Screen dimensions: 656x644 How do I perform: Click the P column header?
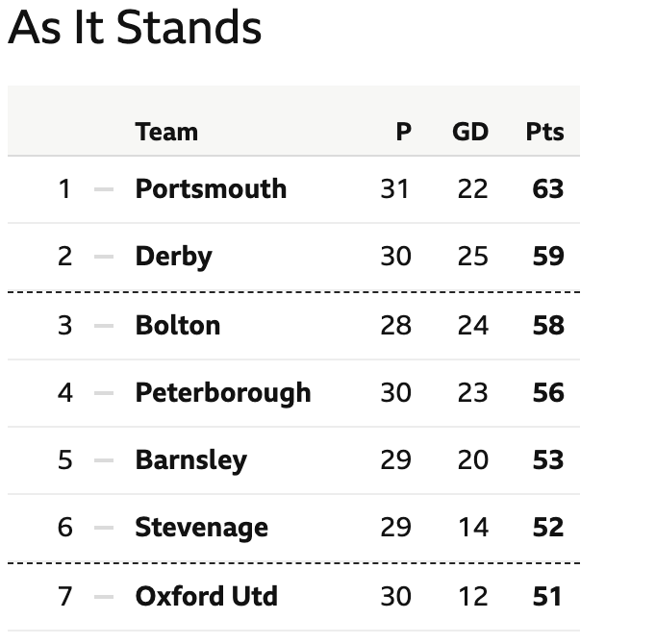404,132
